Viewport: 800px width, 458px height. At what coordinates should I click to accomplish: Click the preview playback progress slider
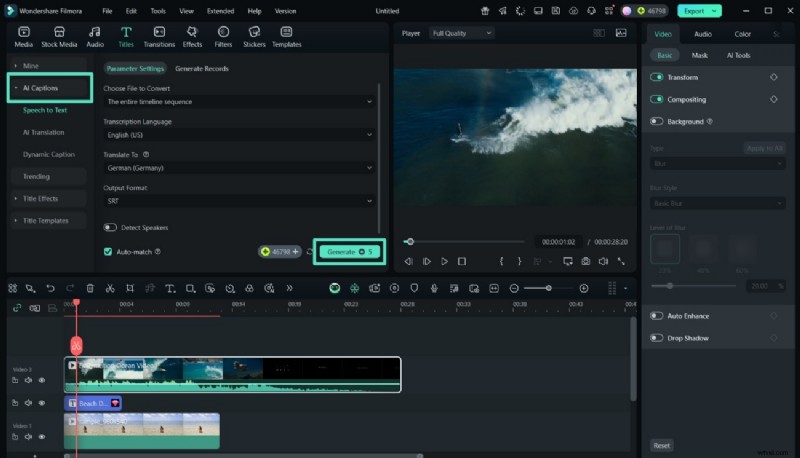[x=465, y=241]
